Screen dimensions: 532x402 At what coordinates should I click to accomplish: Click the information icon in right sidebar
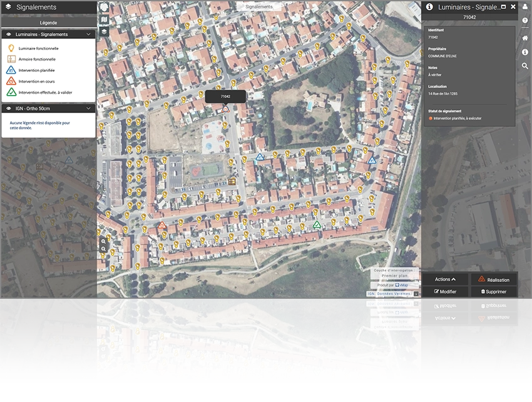click(x=524, y=51)
